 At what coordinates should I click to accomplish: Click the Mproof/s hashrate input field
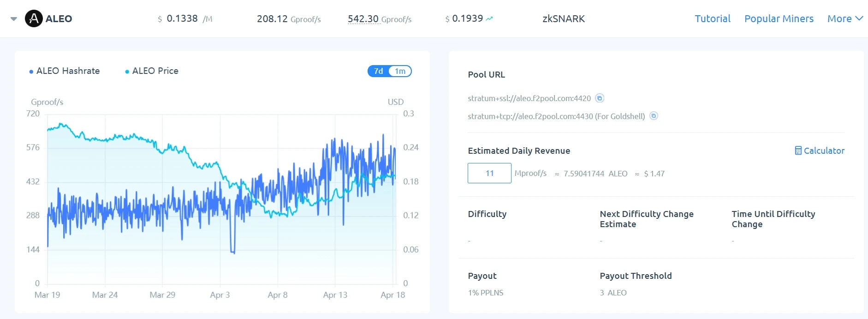pos(489,173)
